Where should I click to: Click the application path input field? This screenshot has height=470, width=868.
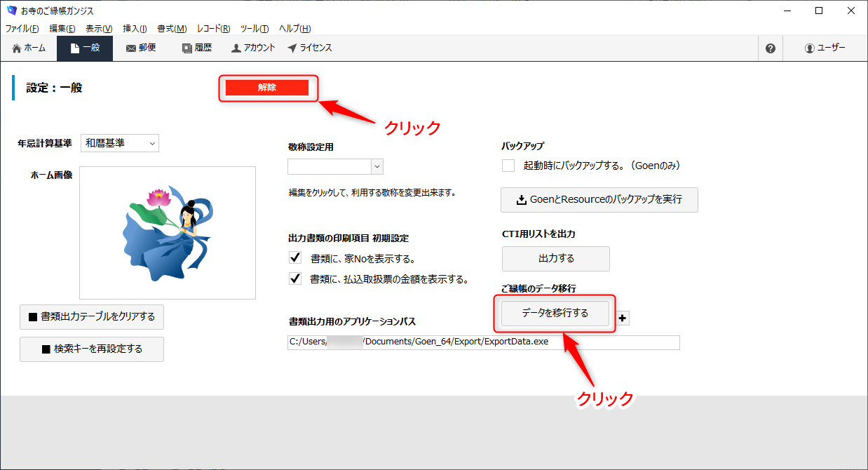[483, 342]
